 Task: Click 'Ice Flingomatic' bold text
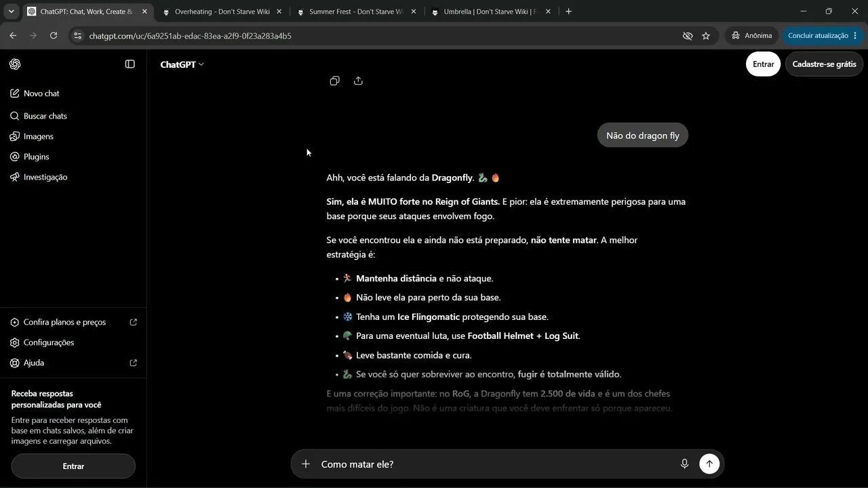[429, 317]
